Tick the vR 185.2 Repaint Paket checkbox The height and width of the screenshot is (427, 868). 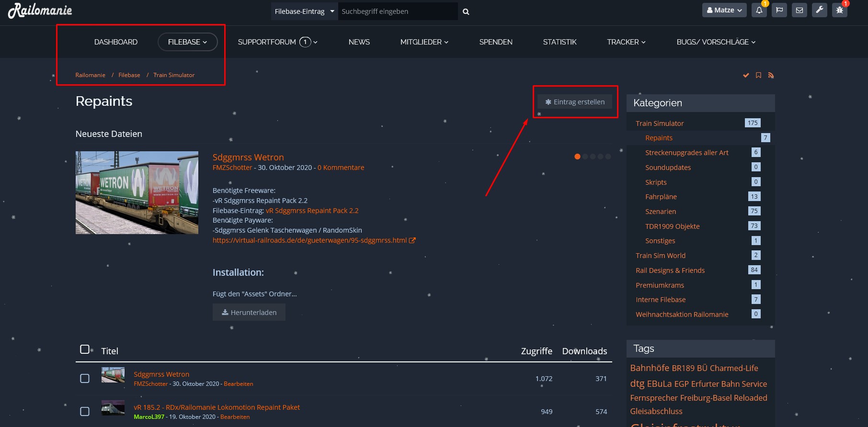pyautogui.click(x=85, y=412)
